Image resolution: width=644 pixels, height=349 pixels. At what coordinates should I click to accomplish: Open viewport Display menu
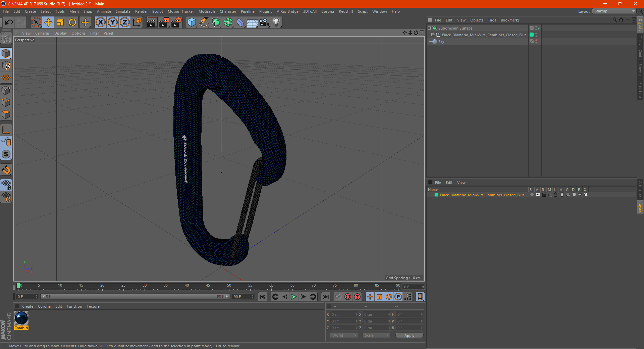(60, 33)
